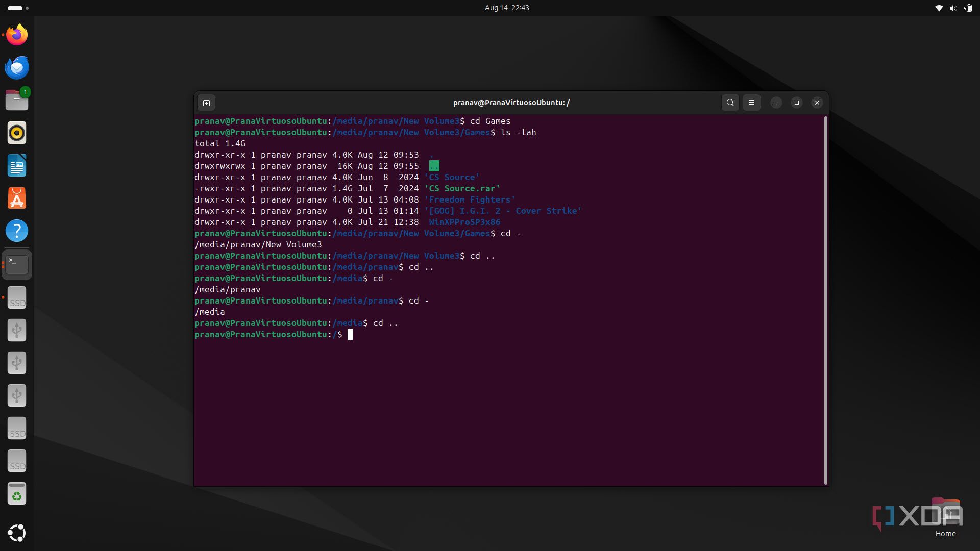Screen dimensions: 980x551
Task: Expand the system status menu
Action: pos(952,8)
